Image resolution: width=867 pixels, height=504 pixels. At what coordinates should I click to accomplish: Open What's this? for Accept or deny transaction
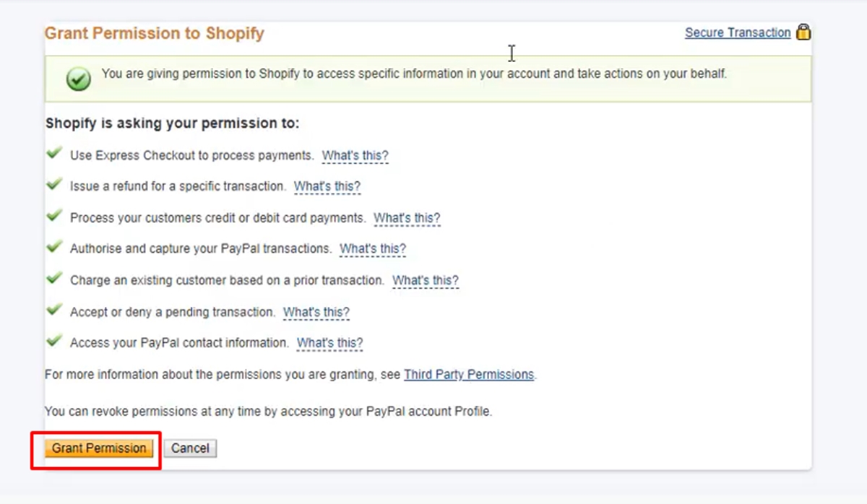tap(316, 313)
